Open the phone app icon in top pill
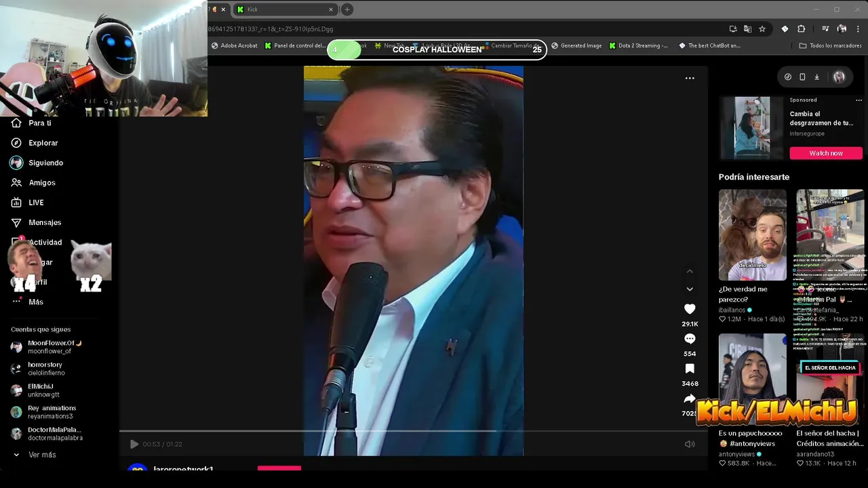Image resolution: width=868 pixels, height=488 pixels. coord(802,77)
